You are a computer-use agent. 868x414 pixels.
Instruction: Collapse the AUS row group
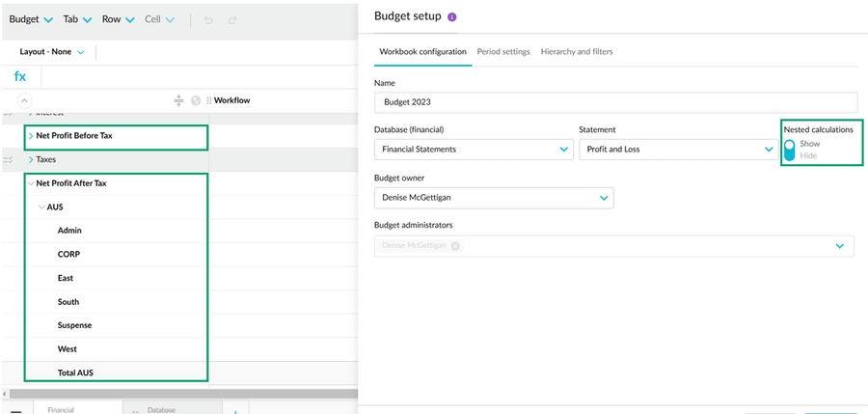coord(41,207)
